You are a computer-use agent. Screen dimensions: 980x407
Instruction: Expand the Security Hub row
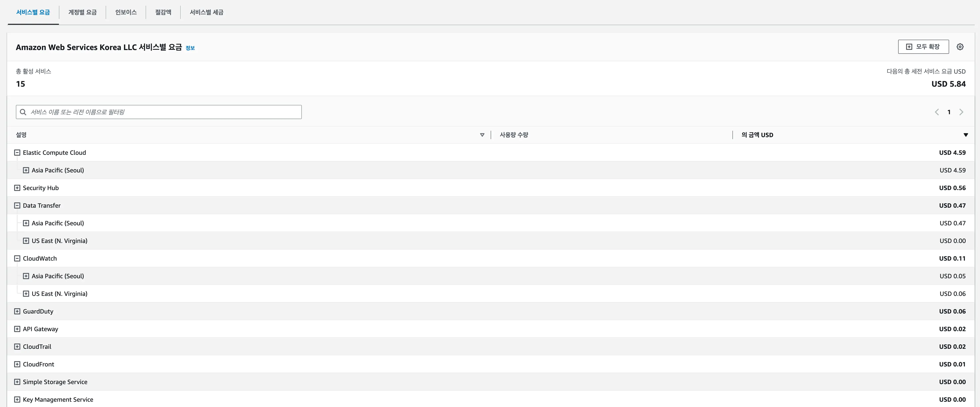[17, 188]
